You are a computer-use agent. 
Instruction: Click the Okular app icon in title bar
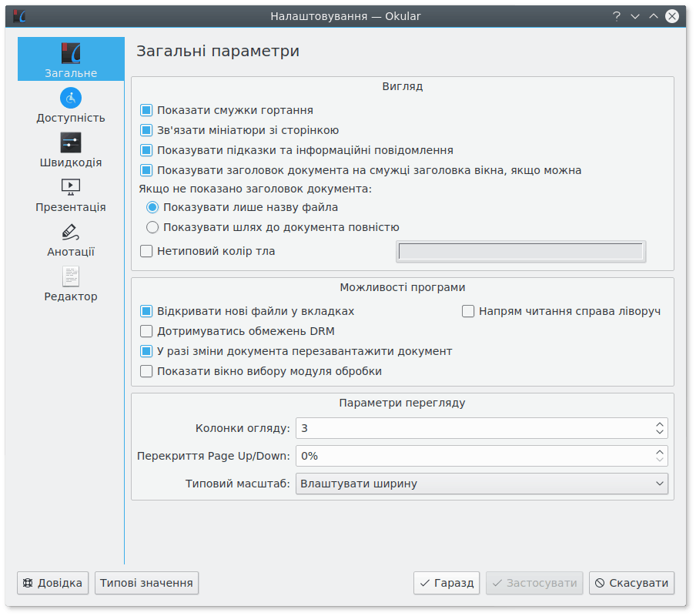19,16
